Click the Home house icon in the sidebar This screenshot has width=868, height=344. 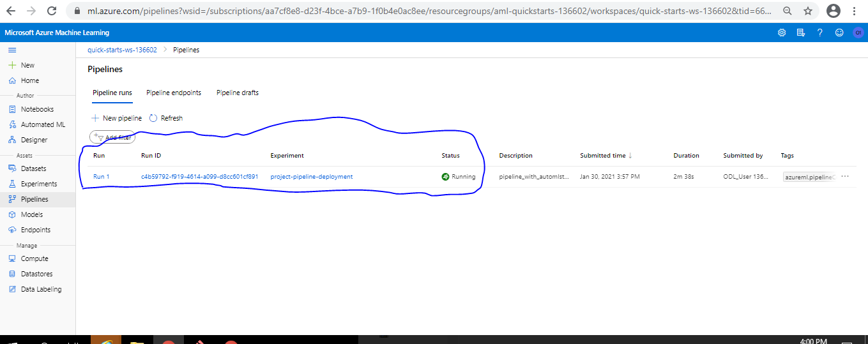12,80
